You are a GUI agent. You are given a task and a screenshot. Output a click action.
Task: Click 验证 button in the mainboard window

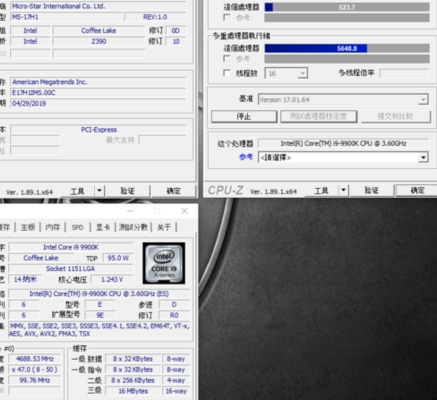[x=127, y=191]
